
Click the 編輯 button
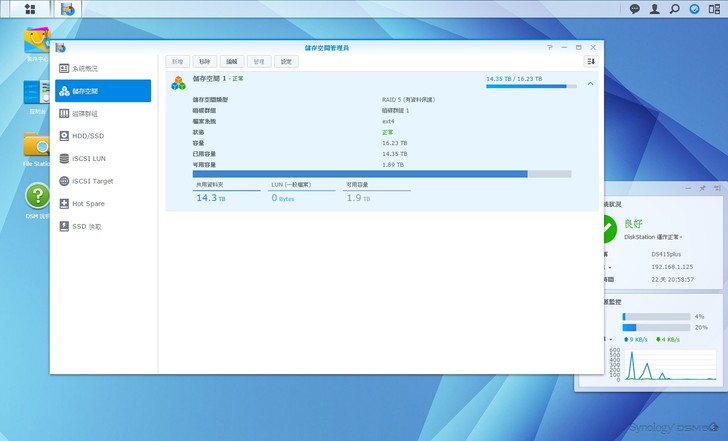click(231, 62)
